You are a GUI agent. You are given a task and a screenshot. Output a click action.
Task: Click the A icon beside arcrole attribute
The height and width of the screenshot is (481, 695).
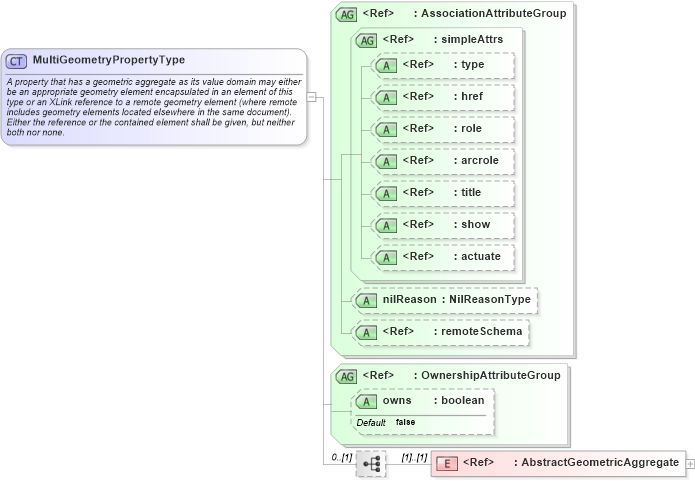pos(386,161)
